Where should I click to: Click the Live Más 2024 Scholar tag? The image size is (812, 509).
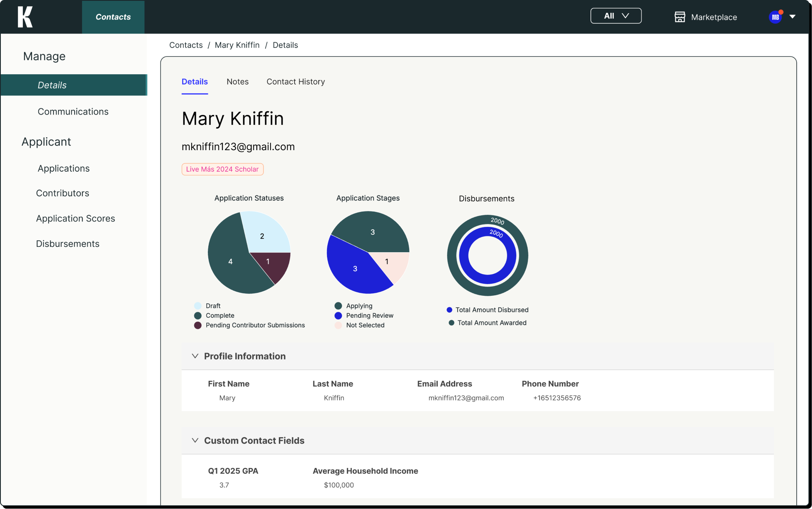pos(222,169)
